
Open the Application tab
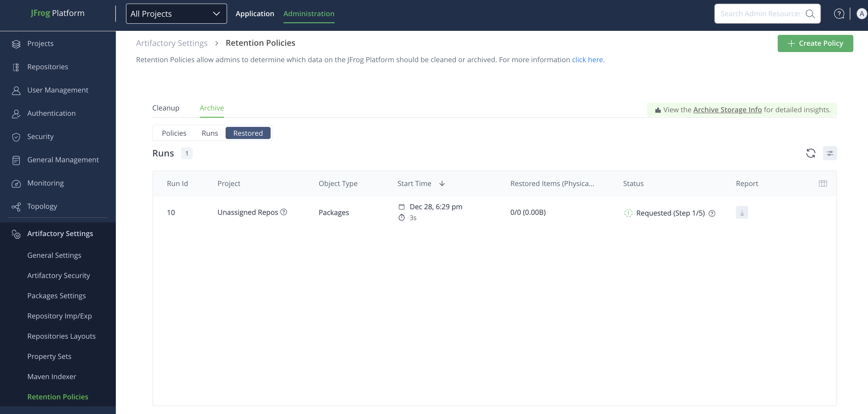tap(254, 14)
